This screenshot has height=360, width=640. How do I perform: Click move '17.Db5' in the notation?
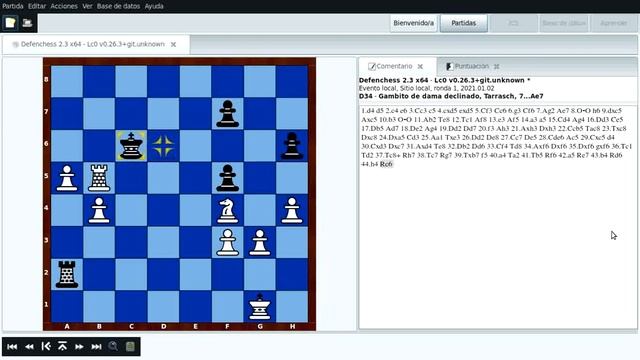(x=372, y=129)
